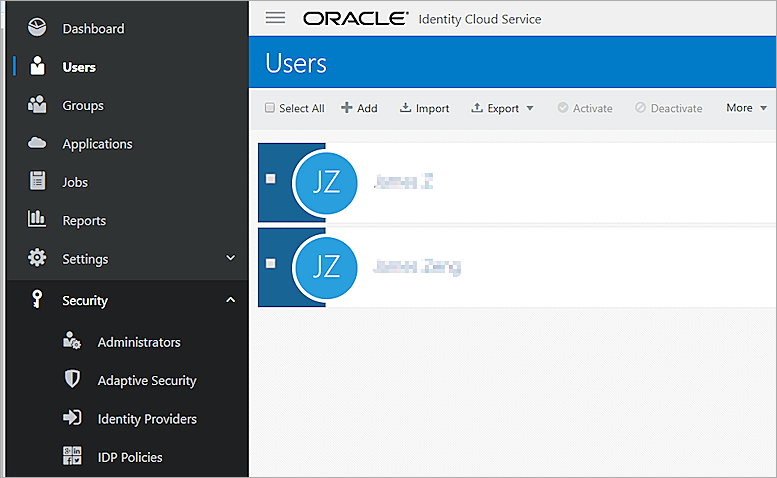Collapse the Security section chevron
Screen dimensions: 777x478
pyautogui.click(x=230, y=300)
